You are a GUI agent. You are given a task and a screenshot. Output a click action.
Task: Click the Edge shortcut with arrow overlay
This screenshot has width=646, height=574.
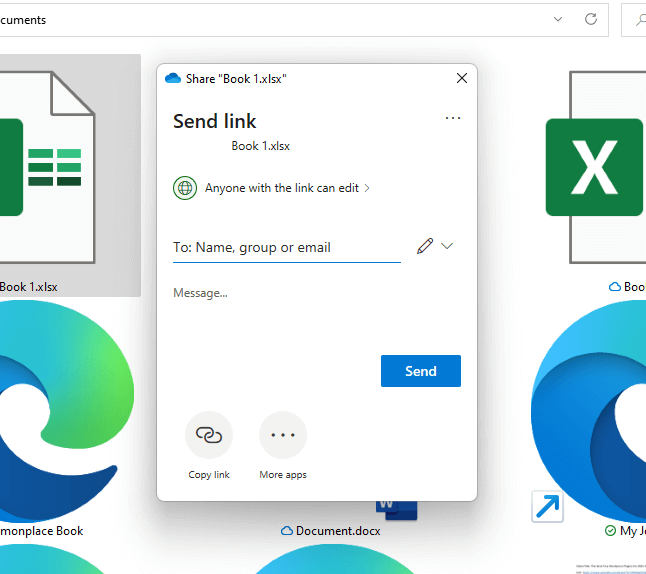click(x=589, y=412)
